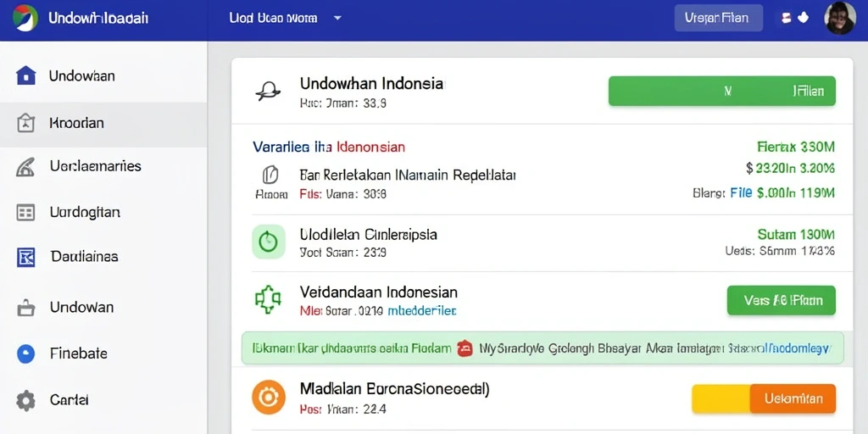Open the Carlai gear icon
Screen dimensions: 868x434
(x=26, y=400)
